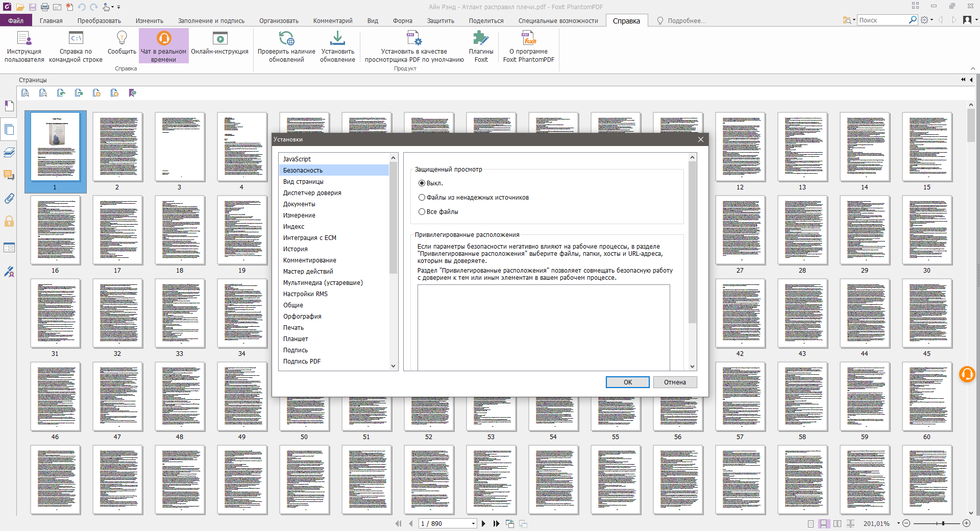980x531 pixels.
Task: Click Установить обновление download icon
Action: pos(337,38)
